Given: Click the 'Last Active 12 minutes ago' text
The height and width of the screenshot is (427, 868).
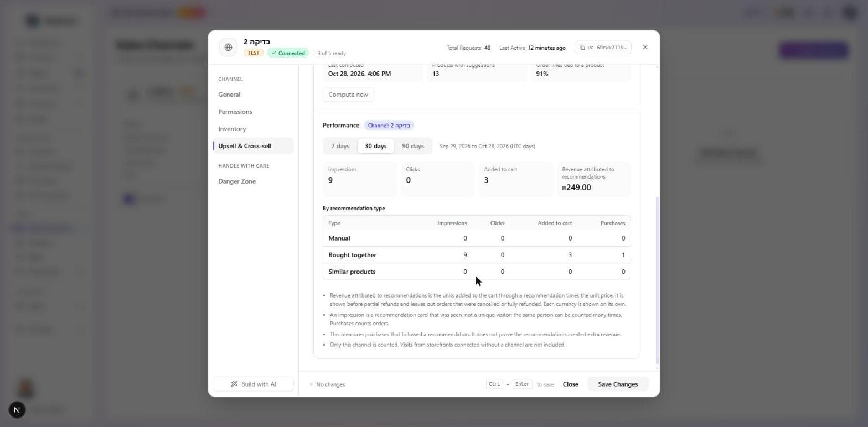Looking at the screenshot, I should click(533, 48).
